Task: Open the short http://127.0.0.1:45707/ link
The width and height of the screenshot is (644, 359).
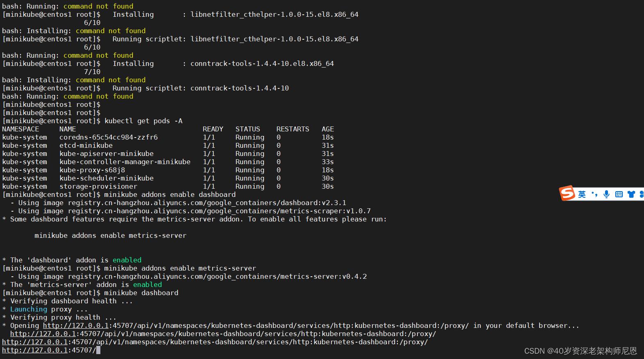Action: (49, 350)
